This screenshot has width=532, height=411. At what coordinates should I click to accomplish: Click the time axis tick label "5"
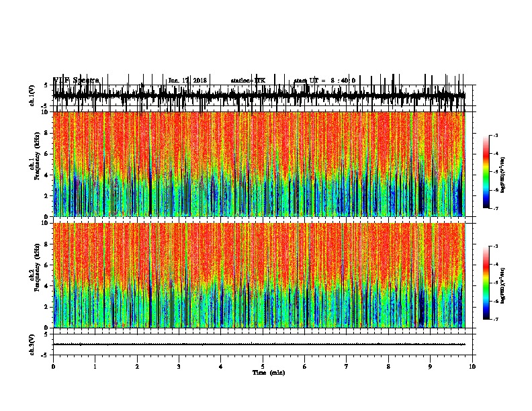click(263, 366)
